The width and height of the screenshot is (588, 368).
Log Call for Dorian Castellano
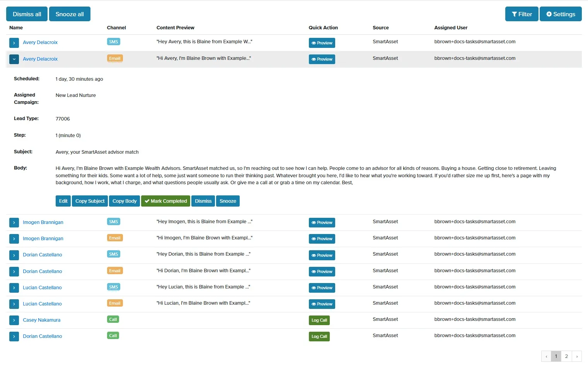(319, 336)
